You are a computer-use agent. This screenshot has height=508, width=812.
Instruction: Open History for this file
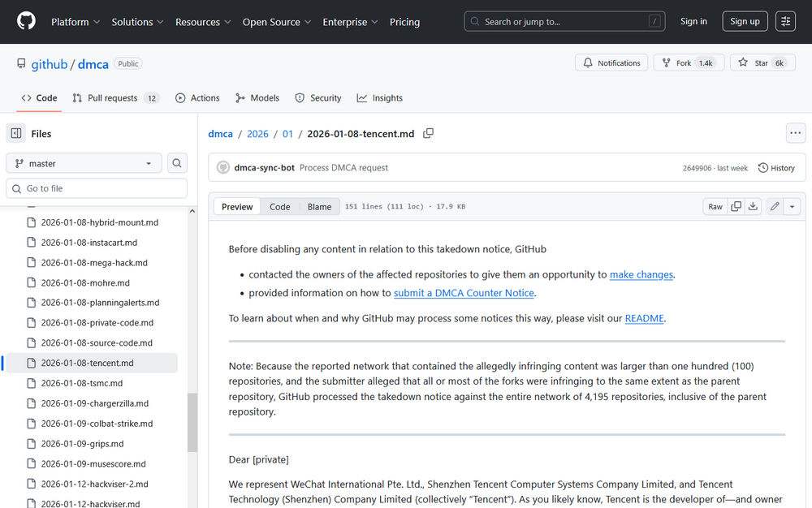(x=776, y=168)
